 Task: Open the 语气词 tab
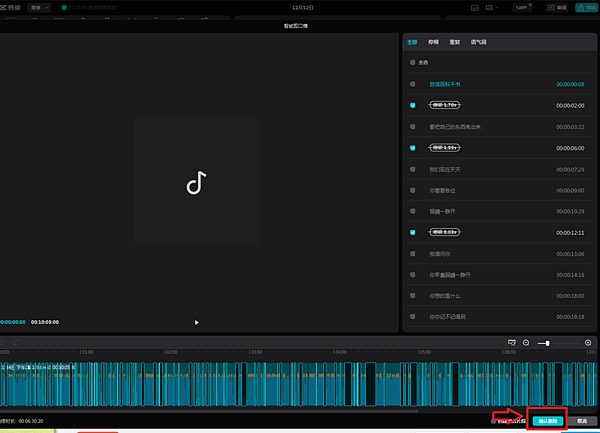479,43
